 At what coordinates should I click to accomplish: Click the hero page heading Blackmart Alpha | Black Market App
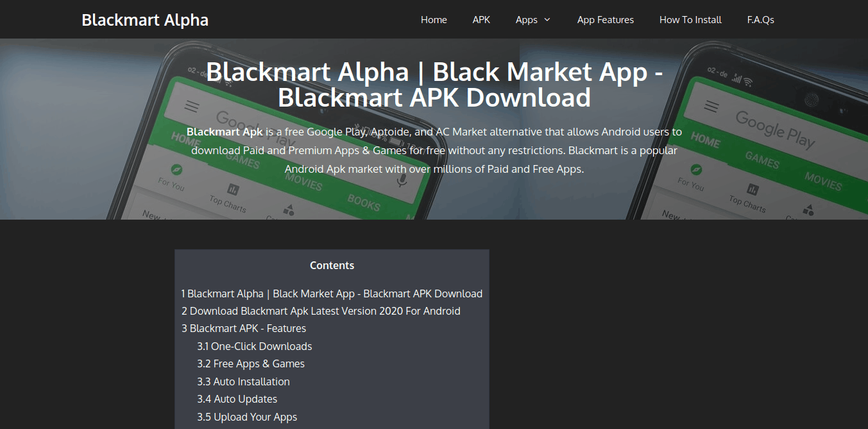point(434,85)
